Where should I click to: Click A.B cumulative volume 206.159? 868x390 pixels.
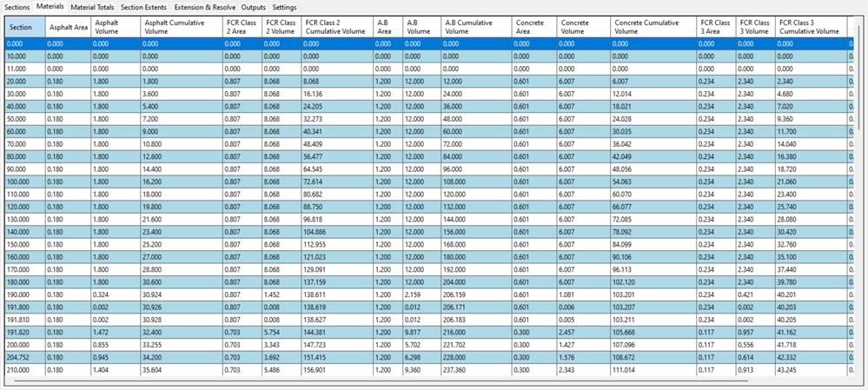pos(476,294)
